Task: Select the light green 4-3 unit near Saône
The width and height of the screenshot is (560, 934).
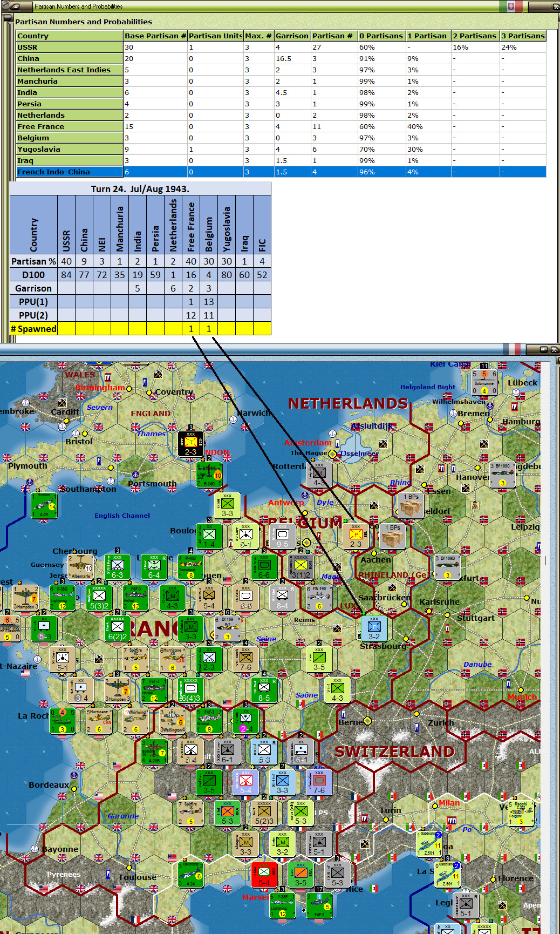Action: click(337, 691)
